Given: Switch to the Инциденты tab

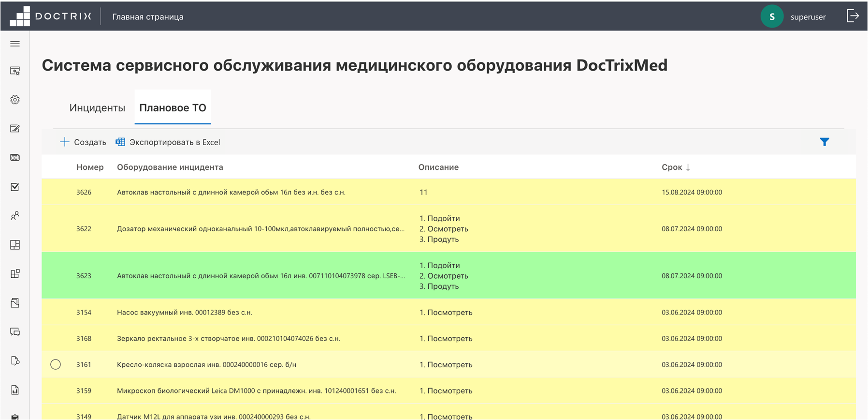Looking at the screenshot, I should [97, 108].
